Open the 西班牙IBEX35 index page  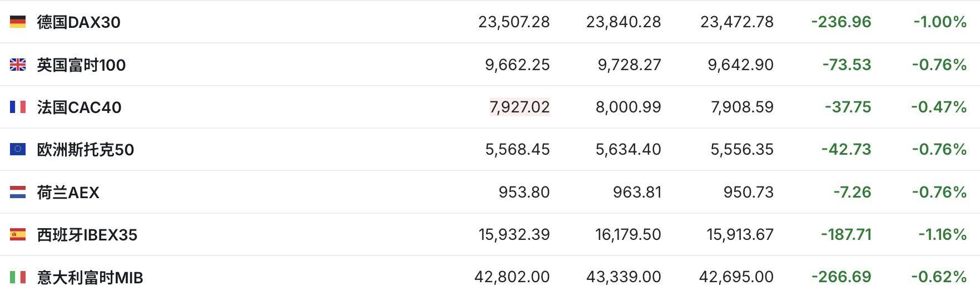point(87,235)
